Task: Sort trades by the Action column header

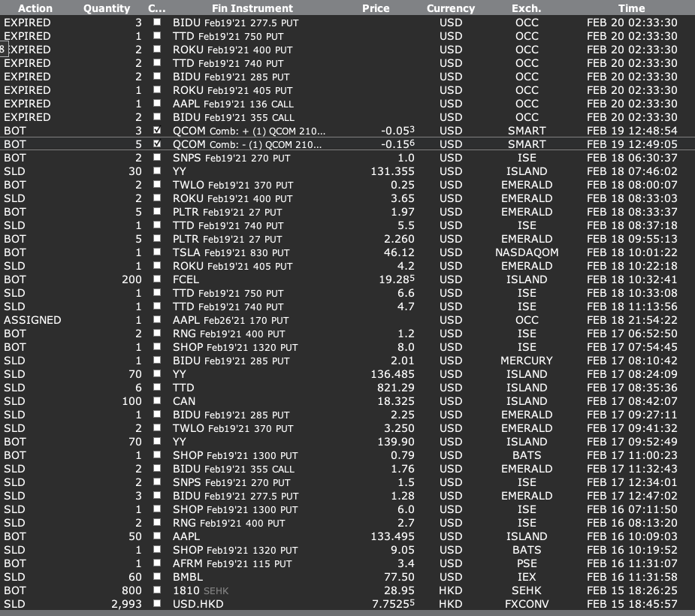Action: coord(35,8)
